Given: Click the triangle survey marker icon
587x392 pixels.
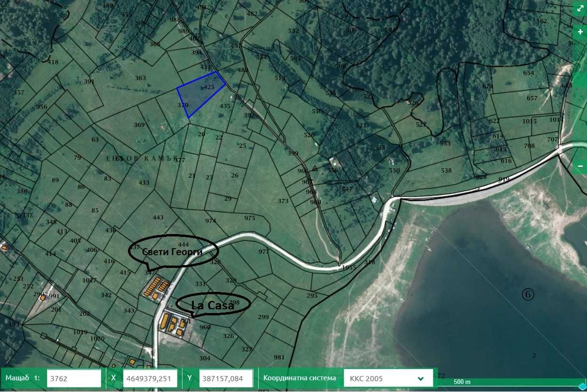Looking at the screenshot, I should pyautogui.click(x=315, y=168).
